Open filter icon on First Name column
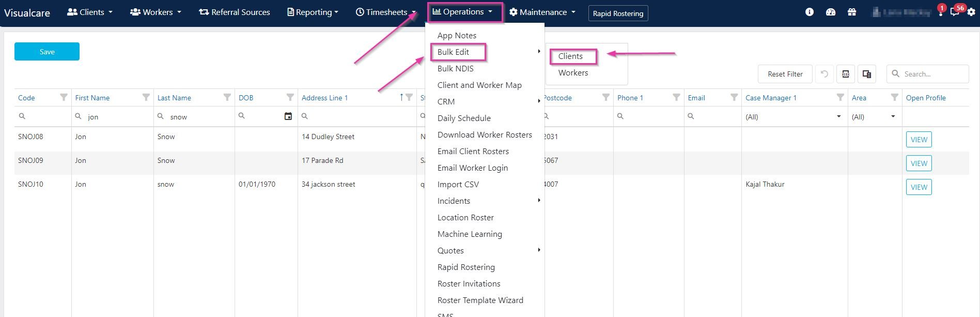Screen dimensions: 980x317 pos(146,97)
